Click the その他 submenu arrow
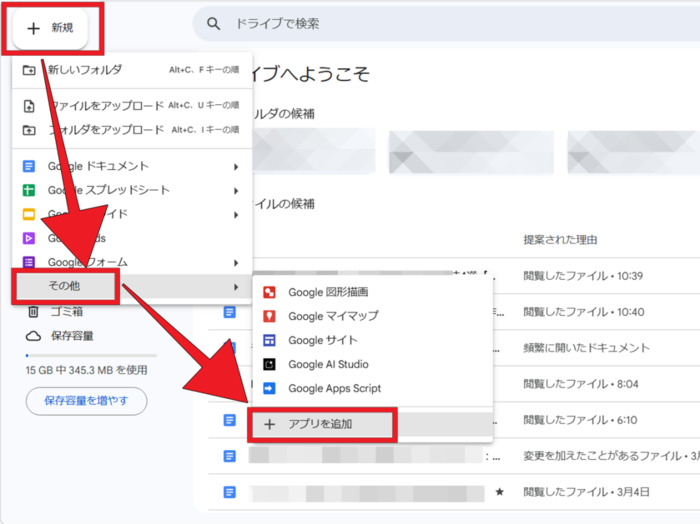700x524 pixels. (x=236, y=287)
